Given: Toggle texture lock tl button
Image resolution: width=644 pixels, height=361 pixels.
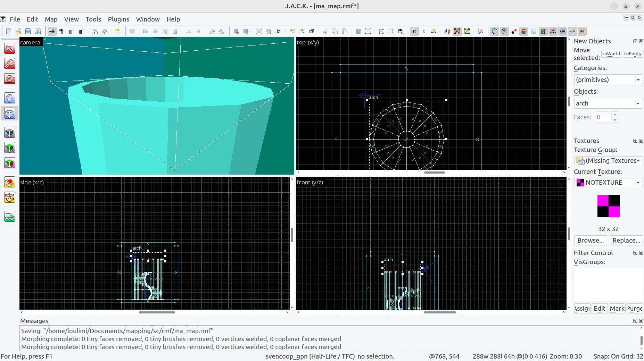Looking at the screenshot, I should point(414,31).
